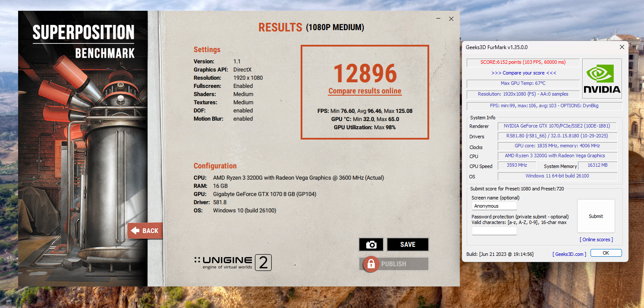Close the FurMark window
This screenshot has height=308, width=644.
(x=622, y=47)
